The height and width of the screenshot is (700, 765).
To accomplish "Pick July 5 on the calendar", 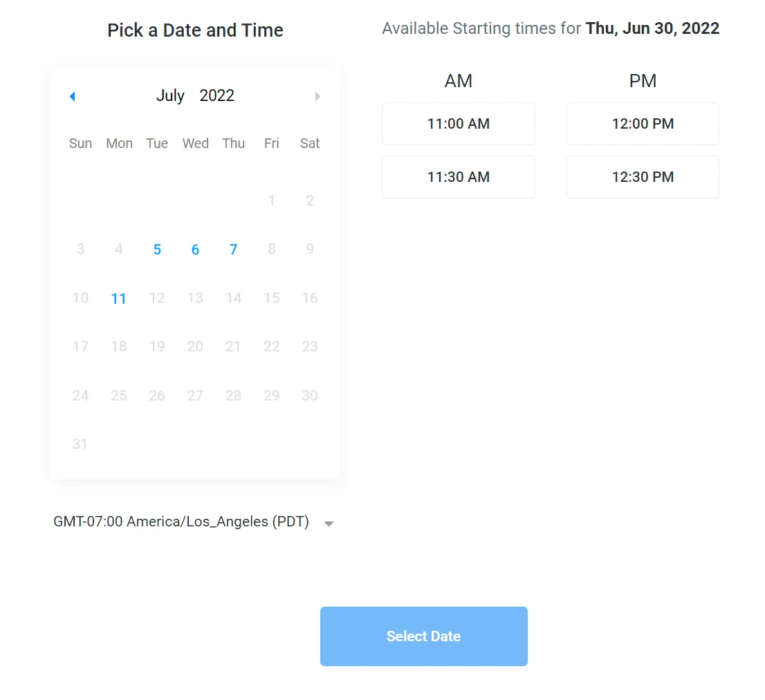I will point(157,250).
